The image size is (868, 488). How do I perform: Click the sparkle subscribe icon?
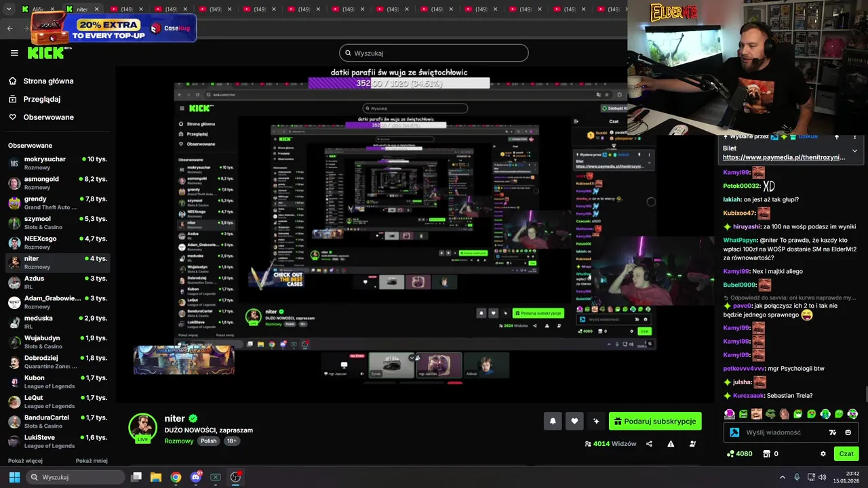[x=596, y=421]
